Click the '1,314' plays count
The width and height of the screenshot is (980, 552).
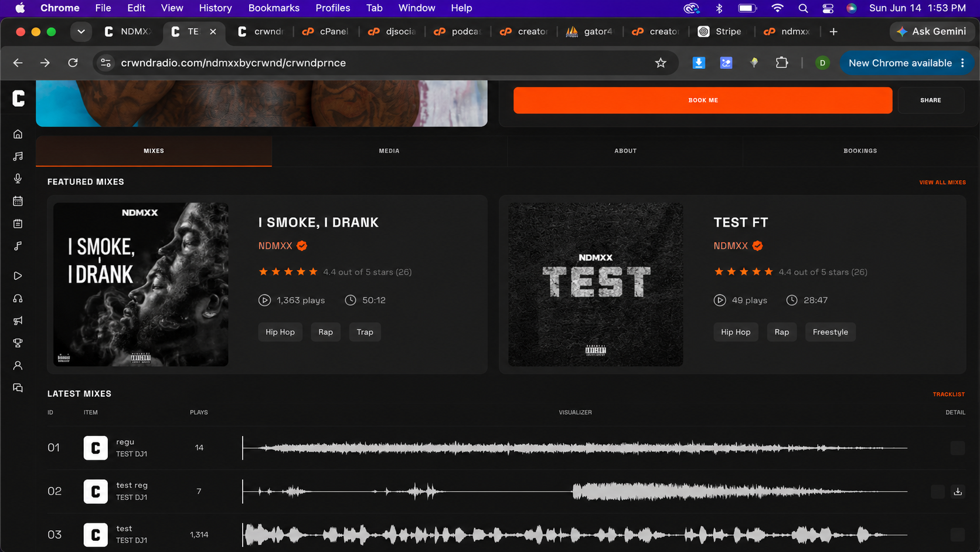199,535
